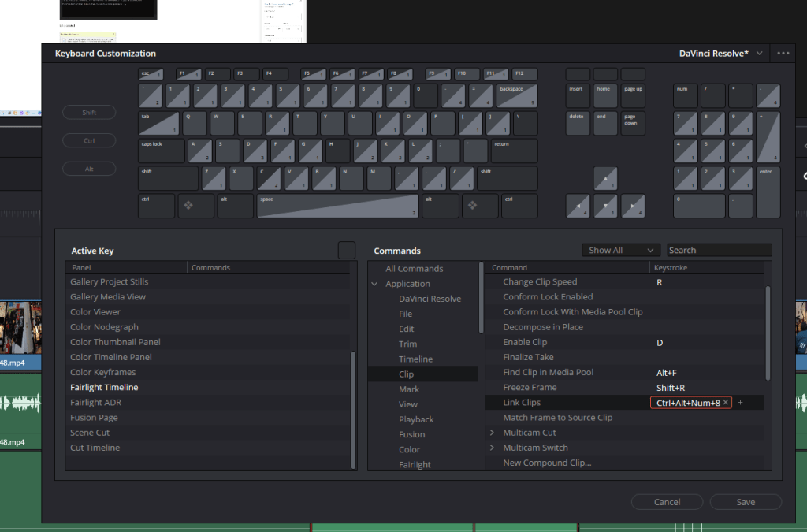Click the command categories scrollbar

tap(482, 297)
